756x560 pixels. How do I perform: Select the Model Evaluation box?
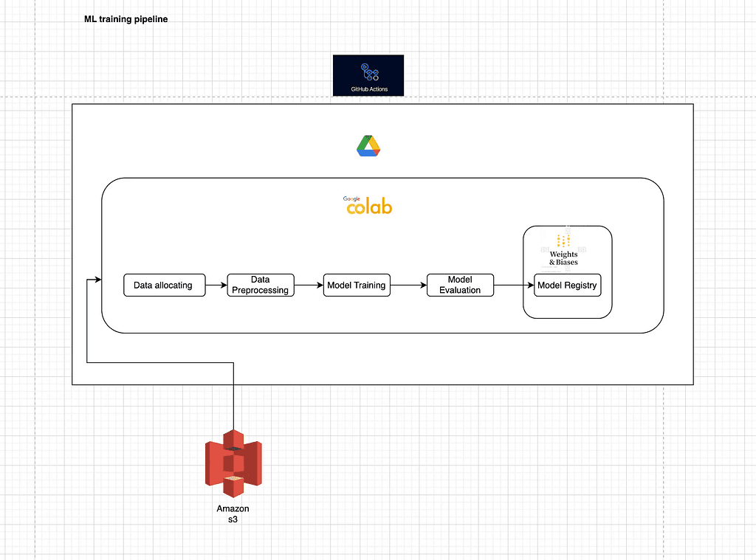[460, 286]
